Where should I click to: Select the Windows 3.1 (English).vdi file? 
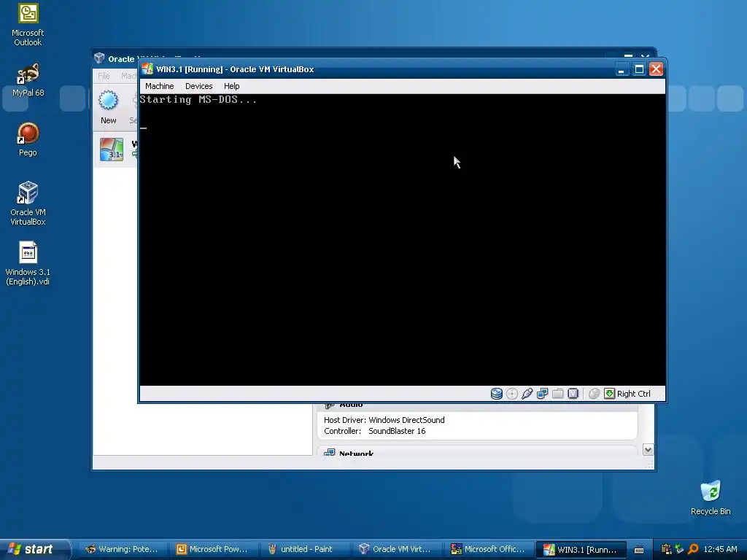(x=28, y=263)
